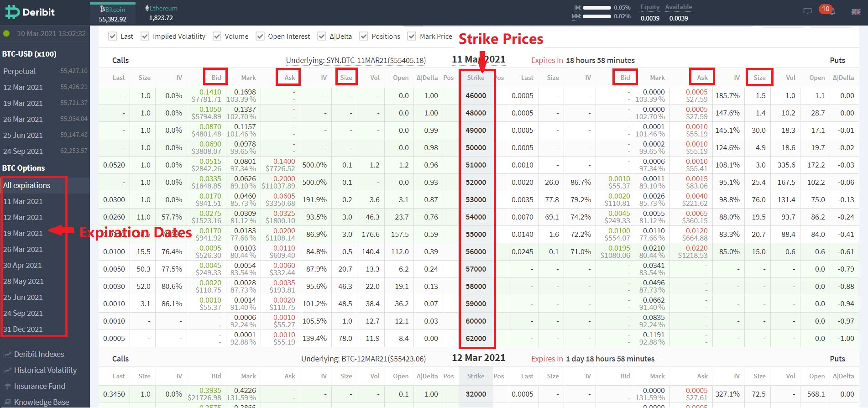The height and width of the screenshot is (408, 868).
Task: Switch to the Ethereum tab
Action: (161, 14)
